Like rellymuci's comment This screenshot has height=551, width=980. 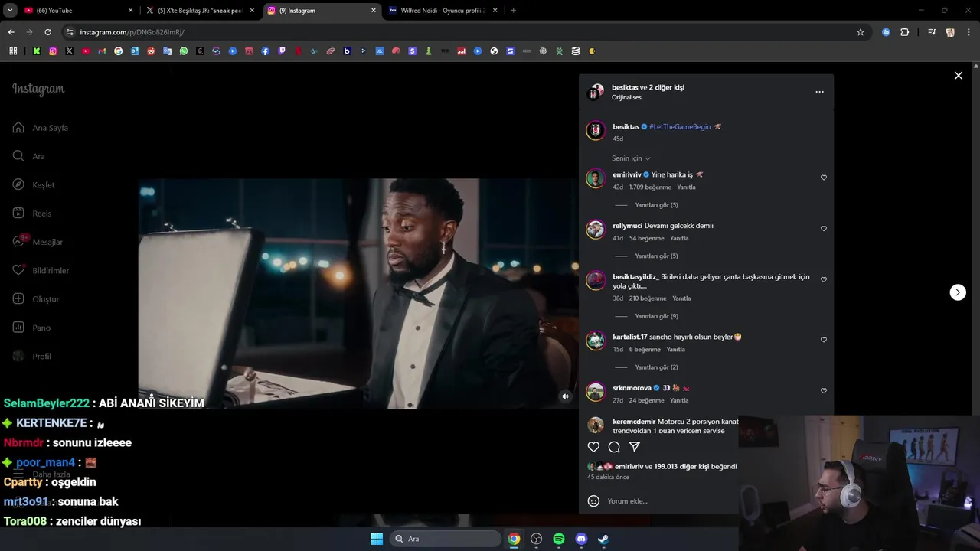[824, 229]
